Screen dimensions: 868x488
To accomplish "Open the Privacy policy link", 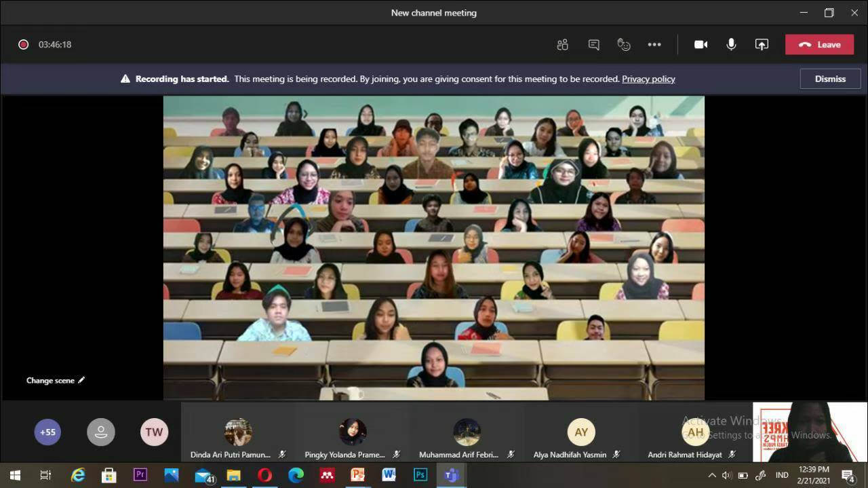I will (x=648, y=79).
